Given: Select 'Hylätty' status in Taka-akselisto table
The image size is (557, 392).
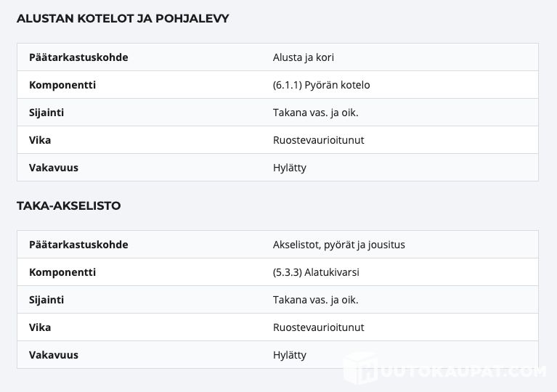Looking at the screenshot, I should tap(290, 355).
